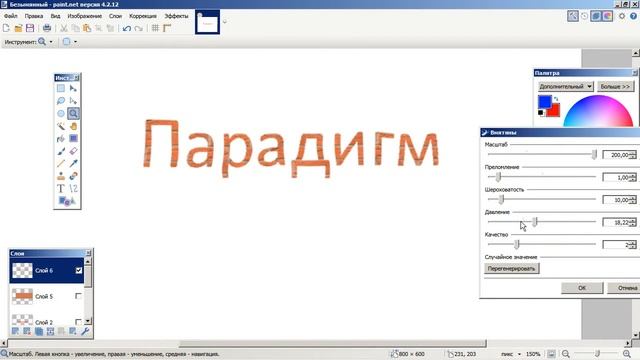Click the Перегенерировать button

tap(511, 269)
